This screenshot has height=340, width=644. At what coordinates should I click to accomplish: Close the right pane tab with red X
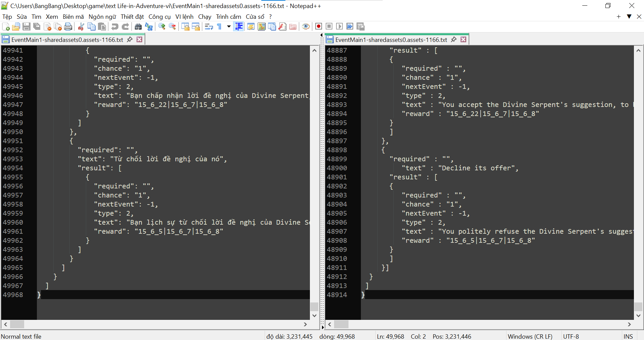[464, 40]
